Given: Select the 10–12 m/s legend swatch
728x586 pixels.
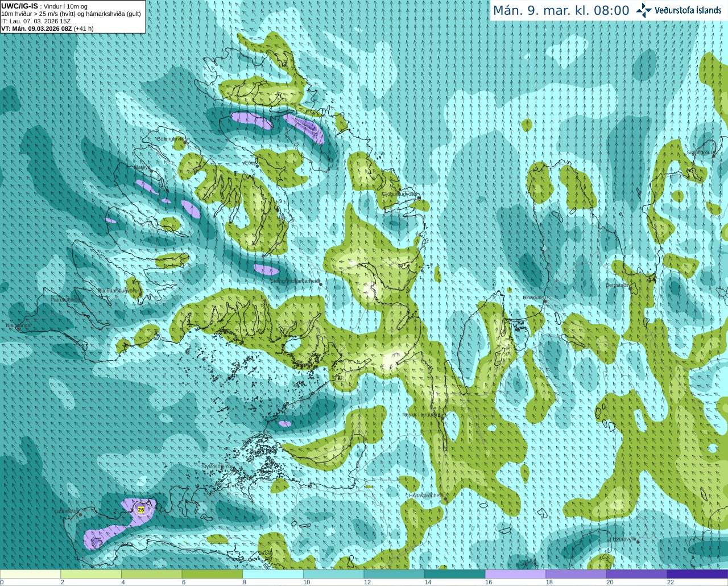Looking at the screenshot, I should click(333, 574).
